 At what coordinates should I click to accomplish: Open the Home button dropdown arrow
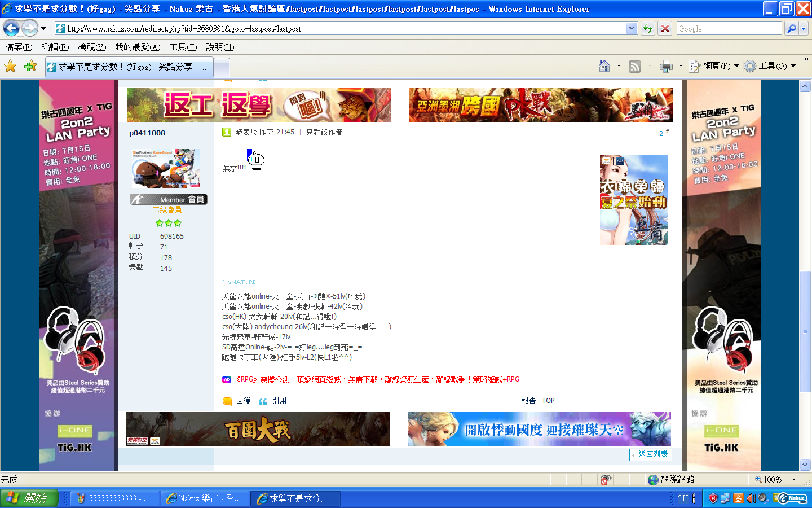(619, 66)
